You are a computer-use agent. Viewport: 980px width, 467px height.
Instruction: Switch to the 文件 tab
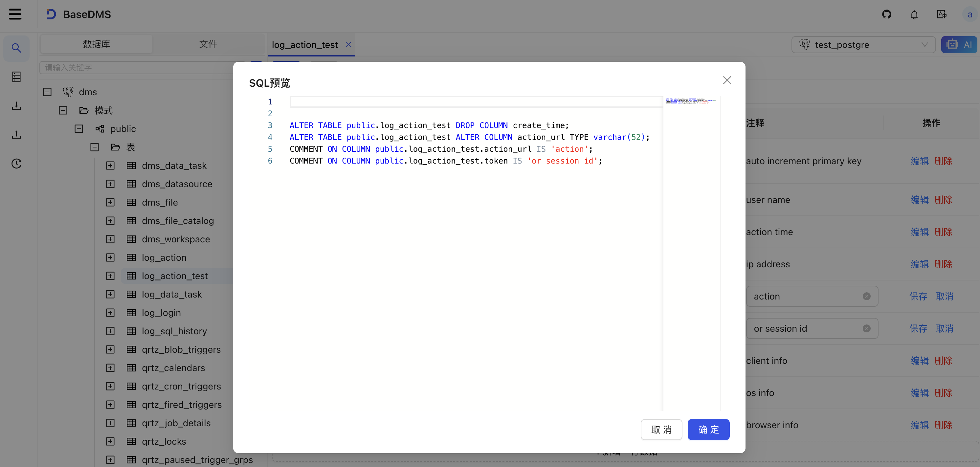(208, 44)
